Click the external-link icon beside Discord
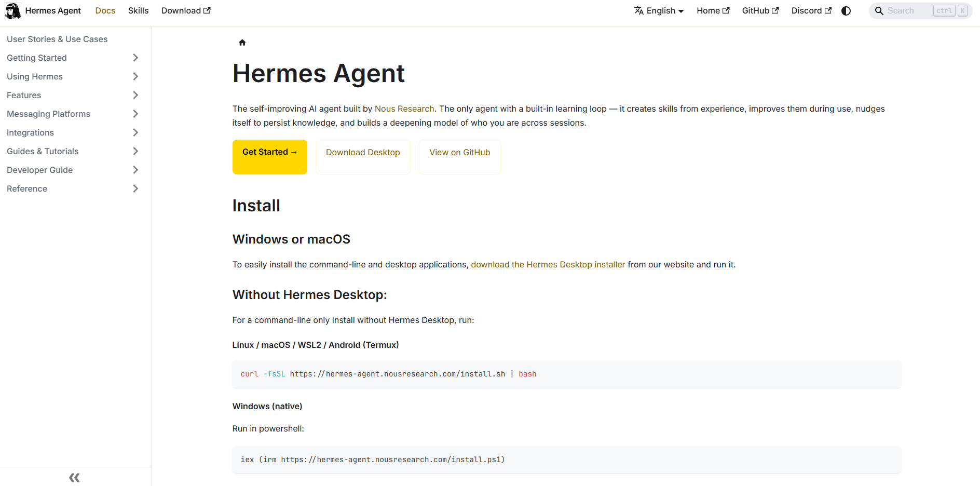The height and width of the screenshot is (486, 980). 828,10
